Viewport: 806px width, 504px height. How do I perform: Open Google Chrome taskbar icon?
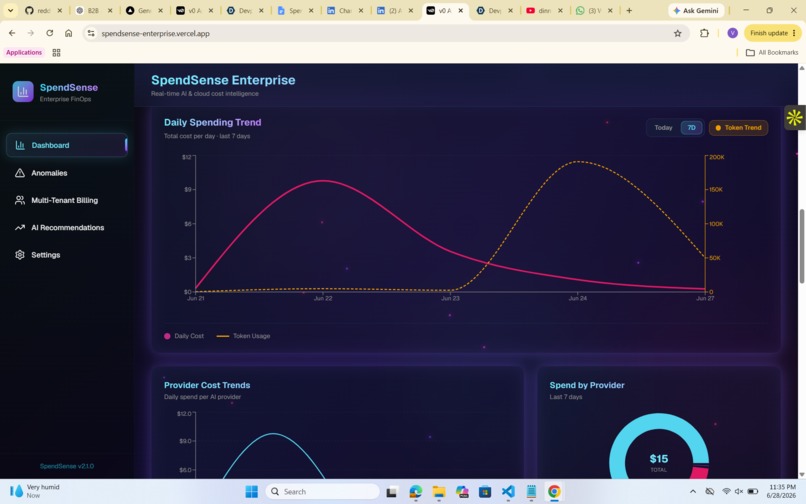click(554, 492)
